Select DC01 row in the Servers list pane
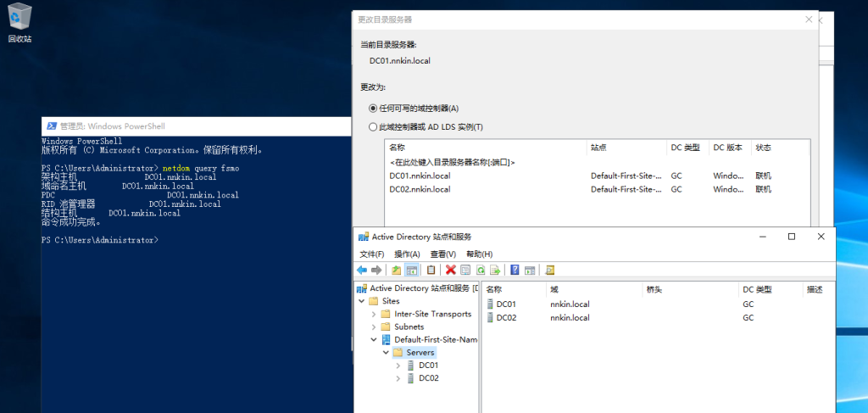868x413 pixels. (506, 304)
